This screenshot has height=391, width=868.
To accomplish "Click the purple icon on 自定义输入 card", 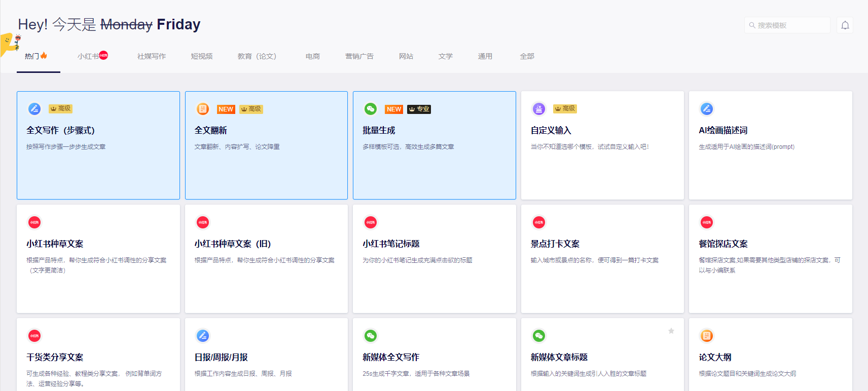I will pyautogui.click(x=539, y=108).
